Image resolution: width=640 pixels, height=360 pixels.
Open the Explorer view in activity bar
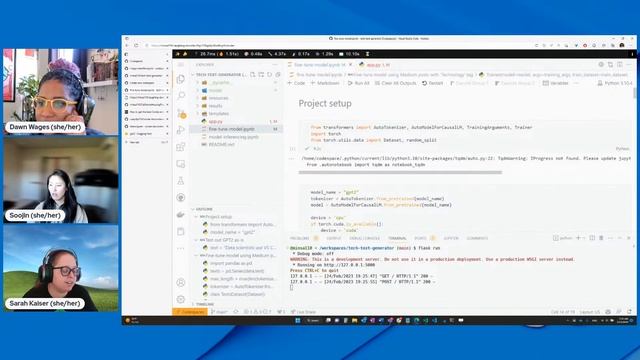[x=181, y=79]
